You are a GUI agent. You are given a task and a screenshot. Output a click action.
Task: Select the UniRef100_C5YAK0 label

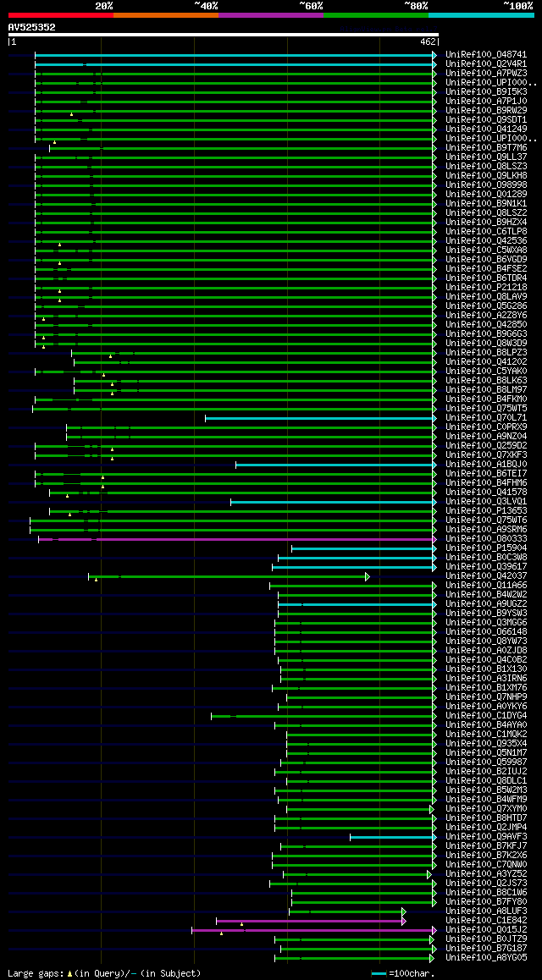coord(486,372)
